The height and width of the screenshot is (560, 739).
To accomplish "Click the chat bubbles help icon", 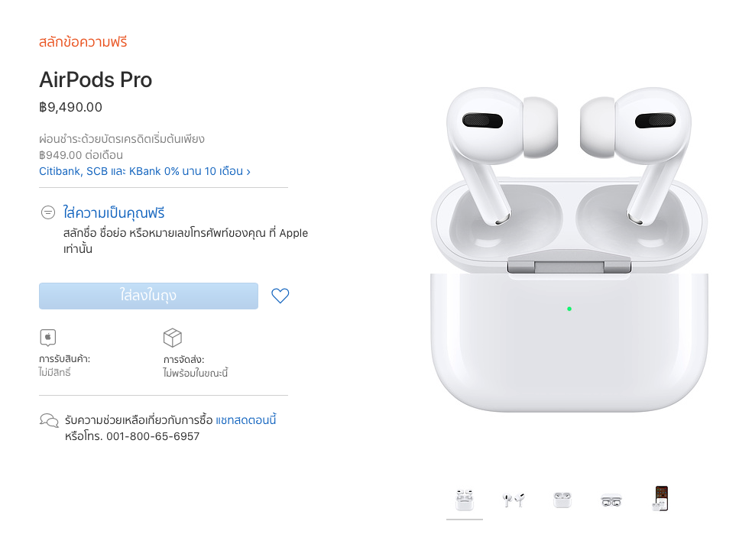I will [49, 420].
